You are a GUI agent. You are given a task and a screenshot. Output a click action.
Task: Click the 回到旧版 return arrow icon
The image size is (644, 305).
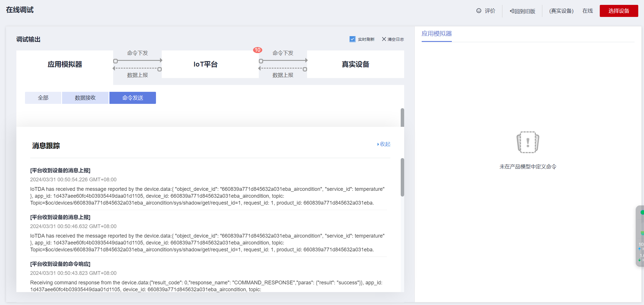(x=512, y=11)
